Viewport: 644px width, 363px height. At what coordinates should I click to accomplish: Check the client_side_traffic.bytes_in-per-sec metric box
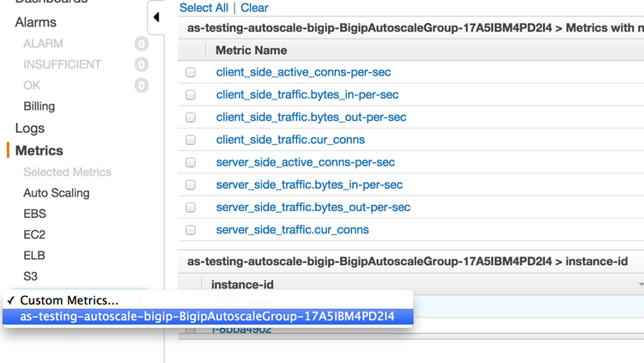[x=191, y=95]
